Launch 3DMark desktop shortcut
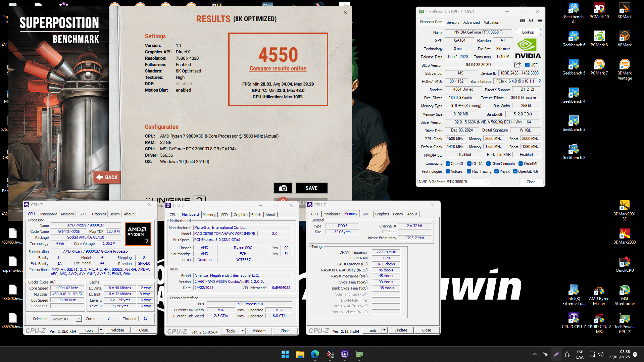The width and height of the screenshot is (644, 362). (x=625, y=11)
